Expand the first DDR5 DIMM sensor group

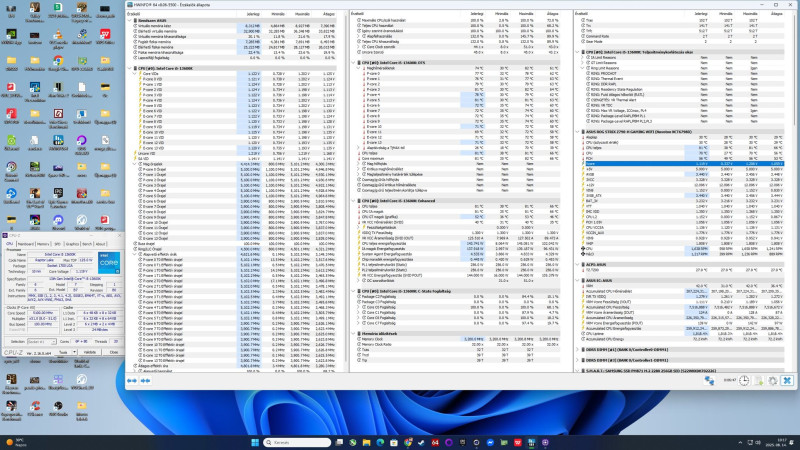coord(577,349)
